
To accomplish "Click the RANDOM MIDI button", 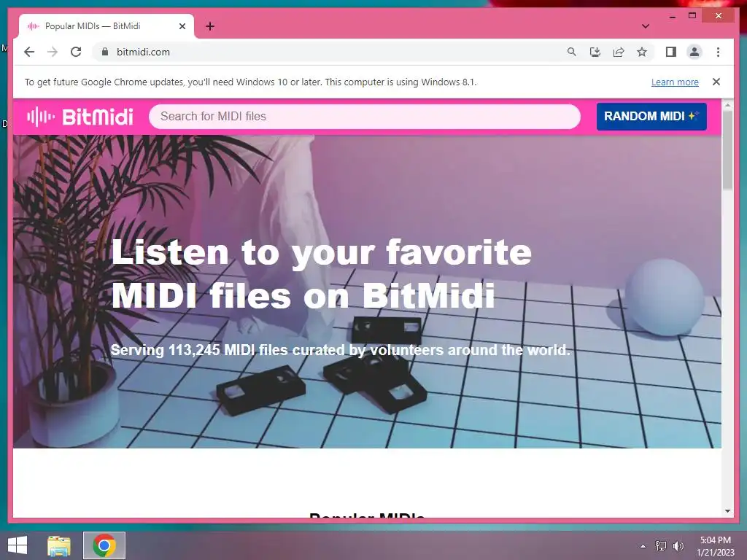I will click(651, 117).
